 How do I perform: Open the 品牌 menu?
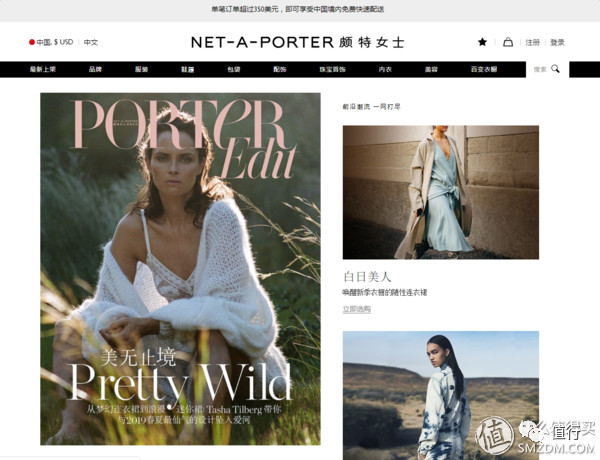(x=95, y=69)
